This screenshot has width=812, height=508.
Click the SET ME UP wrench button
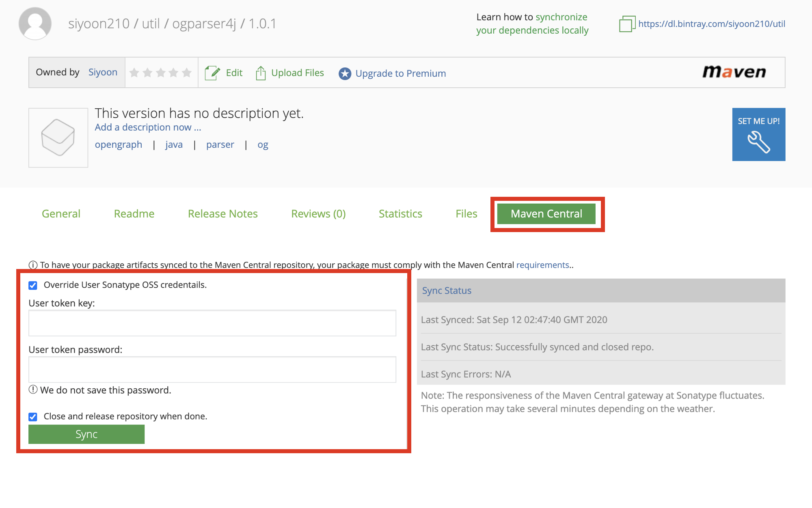[758, 134]
